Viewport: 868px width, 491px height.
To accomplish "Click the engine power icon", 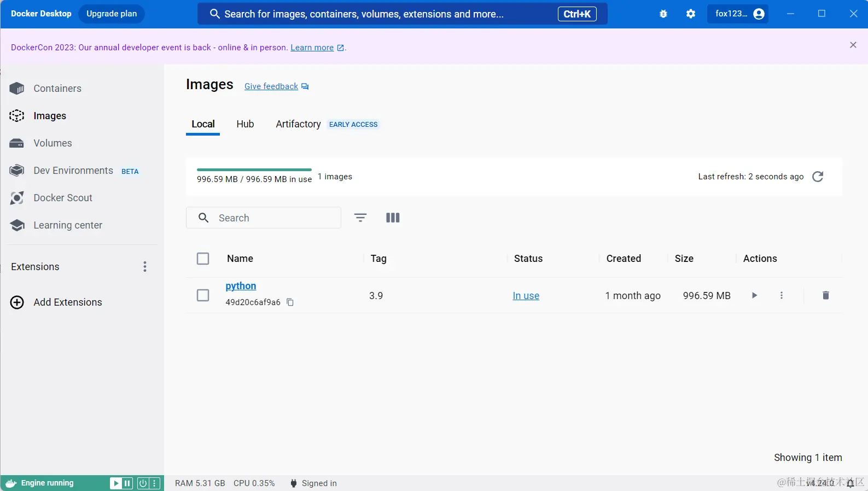I will [143, 483].
